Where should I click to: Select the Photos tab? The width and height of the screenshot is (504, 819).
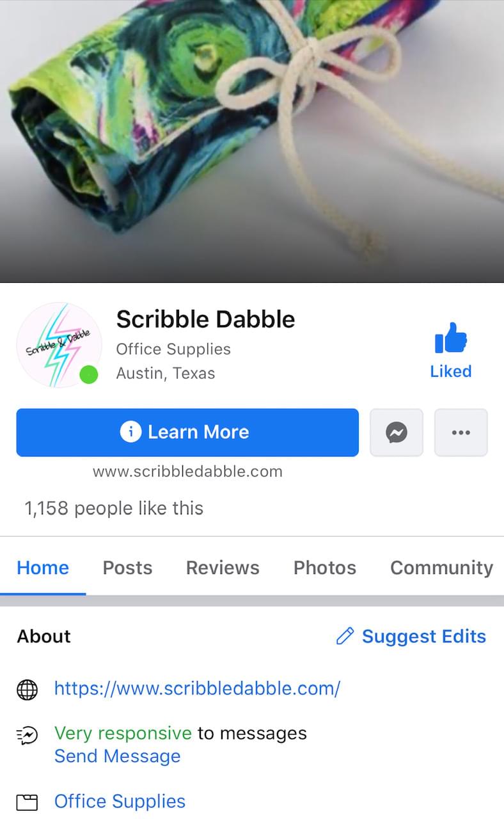click(325, 568)
